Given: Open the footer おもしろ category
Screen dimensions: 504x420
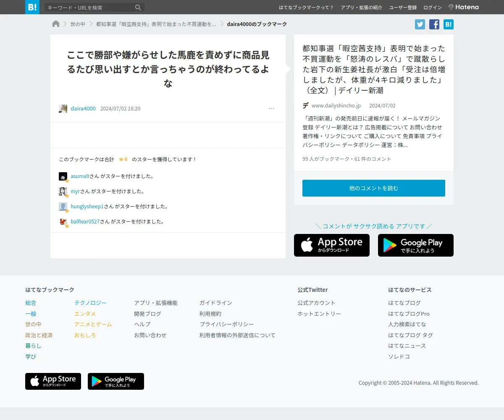Looking at the screenshot, I should click(85, 335).
